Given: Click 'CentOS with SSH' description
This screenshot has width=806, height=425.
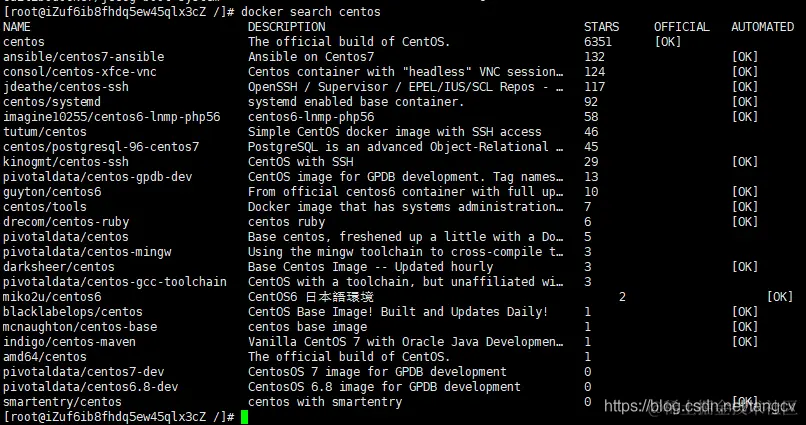Looking at the screenshot, I should (300, 161).
